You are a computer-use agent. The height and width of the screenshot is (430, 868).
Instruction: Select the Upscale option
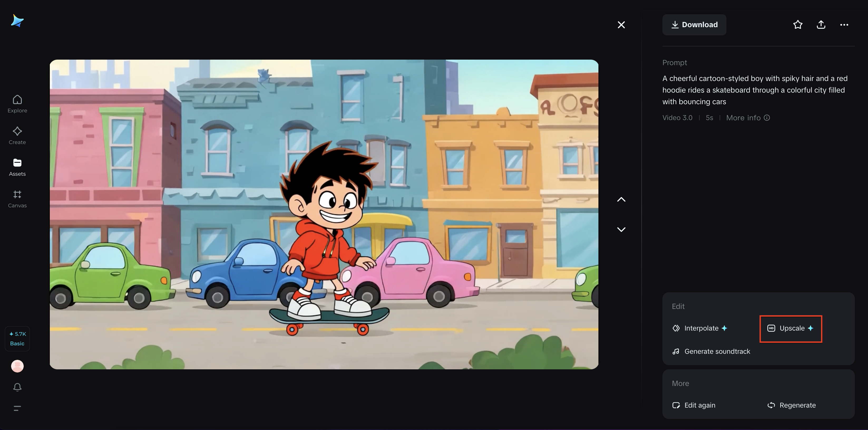tap(791, 328)
